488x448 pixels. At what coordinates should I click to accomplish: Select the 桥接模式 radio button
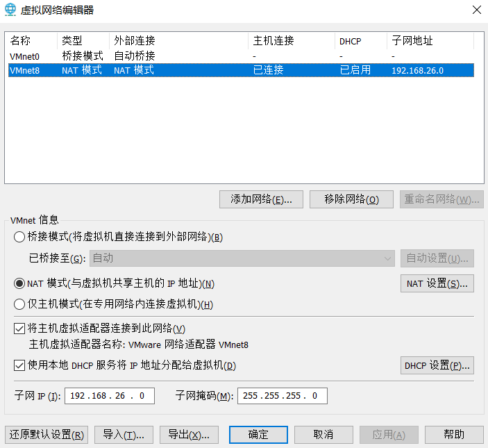click(19, 237)
